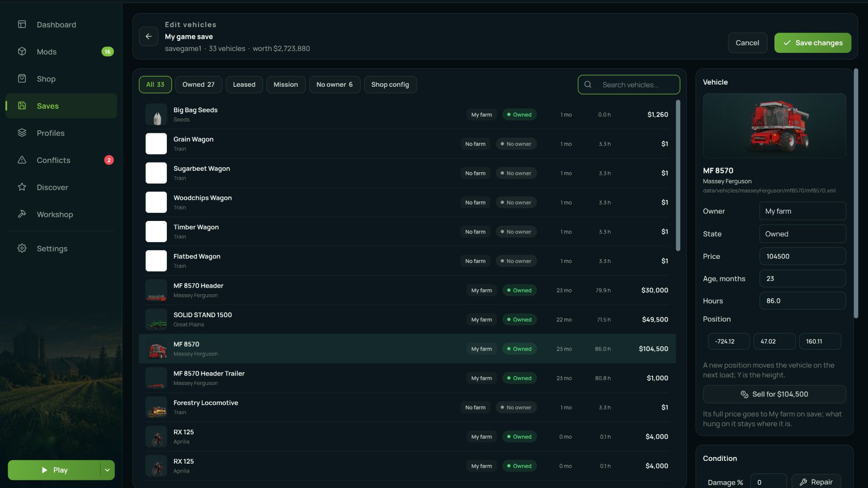The width and height of the screenshot is (868, 488).
Task: Click the Hours field showing 86.0
Action: click(x=802, y=300)
